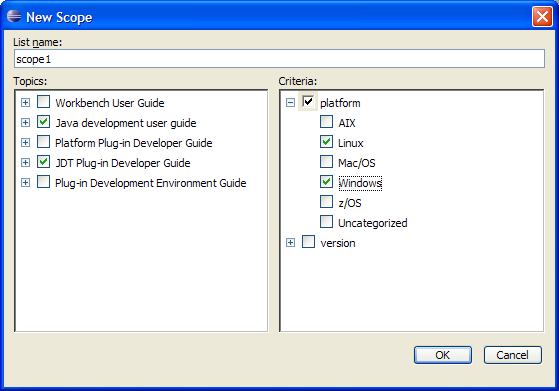
Task: Select the platform label in Criteria
Action: [x=340, y=103]
